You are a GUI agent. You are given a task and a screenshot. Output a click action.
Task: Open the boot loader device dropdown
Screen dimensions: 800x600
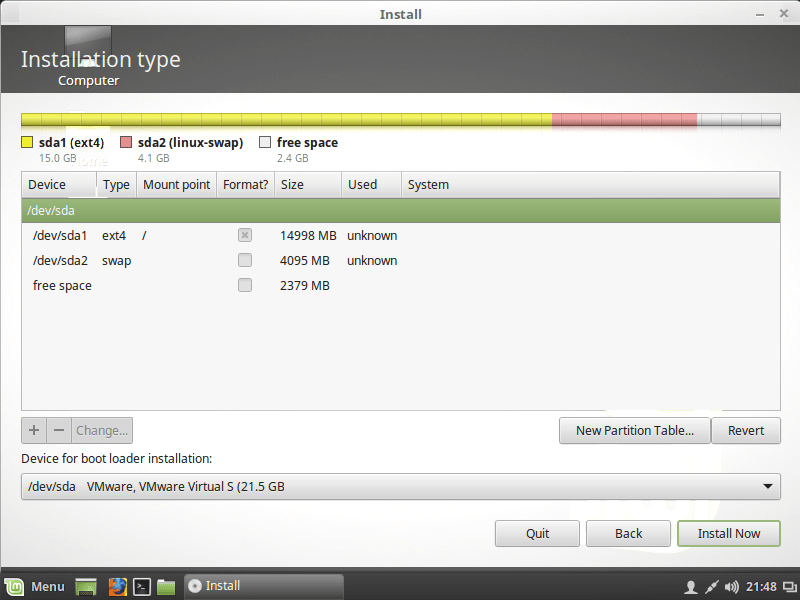click(x=401, y=486)
